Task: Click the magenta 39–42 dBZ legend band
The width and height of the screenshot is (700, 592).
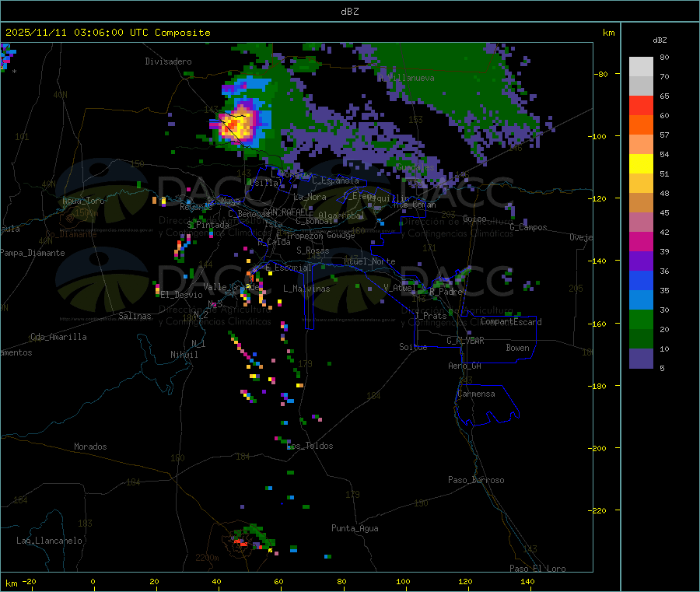Action: pyautogui.click(x=641, y=241)
